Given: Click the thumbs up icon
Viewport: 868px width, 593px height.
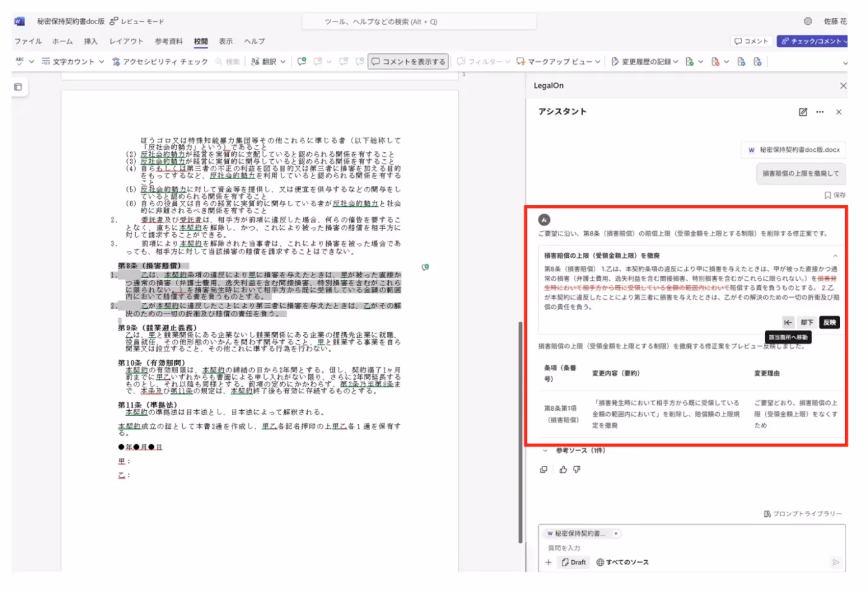Looking at the screenshot, I should pyautogui.click(x=563, y=470).
